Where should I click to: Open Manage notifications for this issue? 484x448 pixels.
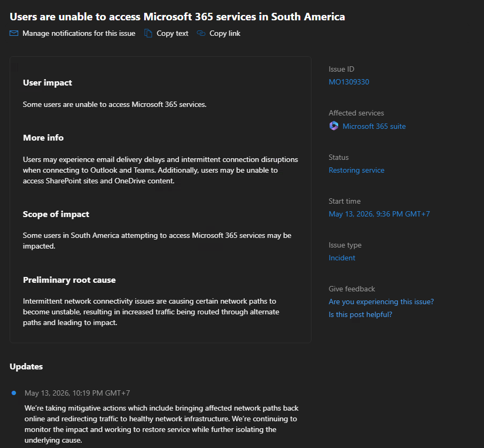click(79, 33)
